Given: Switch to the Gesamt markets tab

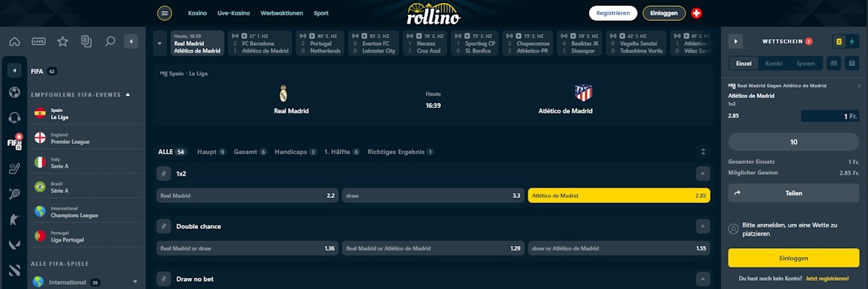Looking at the screenshot, I should [x=250, y=151].
